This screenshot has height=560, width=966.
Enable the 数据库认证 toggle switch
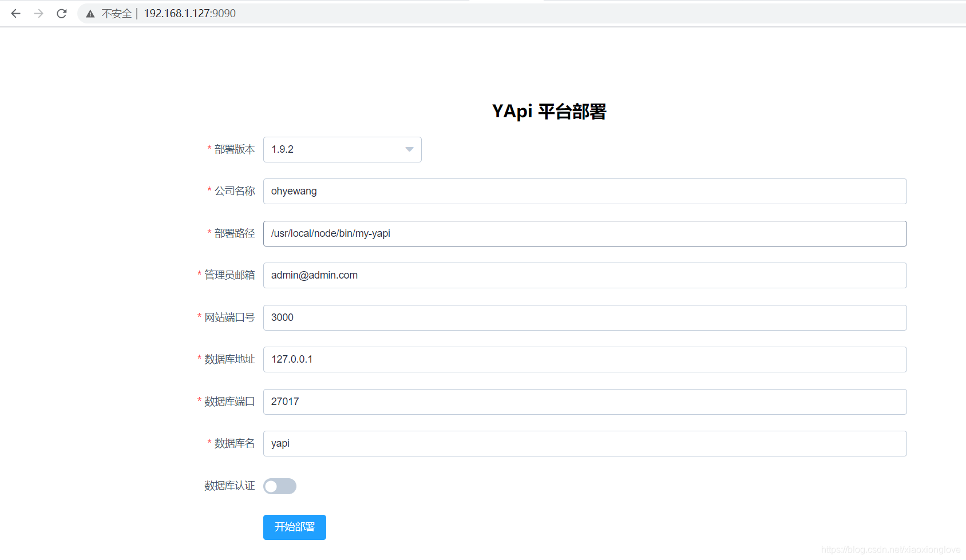pos(280,486)
